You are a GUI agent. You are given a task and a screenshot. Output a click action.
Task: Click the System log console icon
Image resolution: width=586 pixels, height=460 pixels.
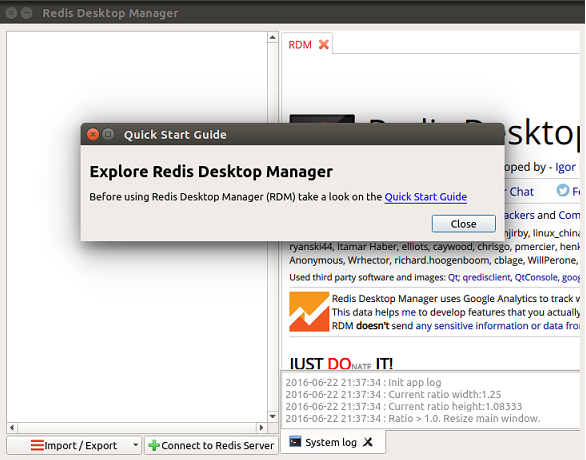pos(295,441)
